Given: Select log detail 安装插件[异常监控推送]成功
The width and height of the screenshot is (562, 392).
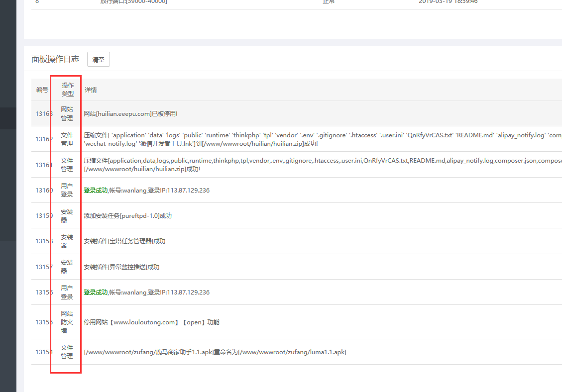Looking at the screenshot, I should 121,267.
